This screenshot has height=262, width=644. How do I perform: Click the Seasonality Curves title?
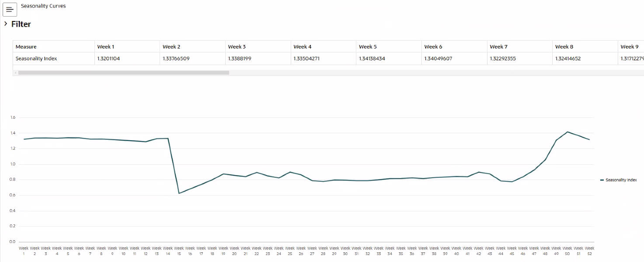tap(43, 6)
